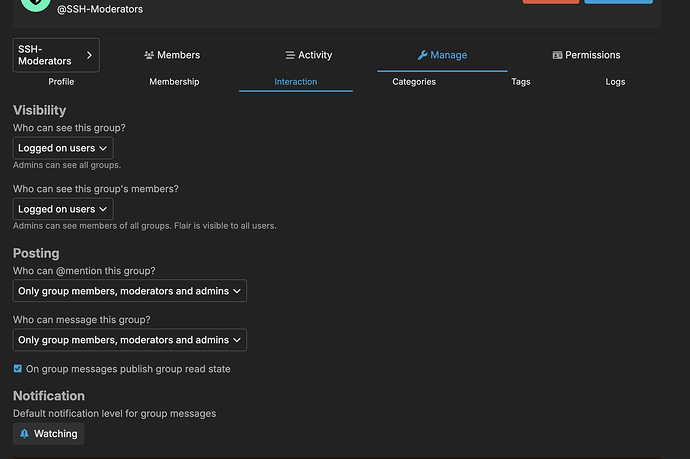Open the Logs sub-tab
Image resolution: width=690 pixels, height=459 pixels.
click(x=615, y=82)
